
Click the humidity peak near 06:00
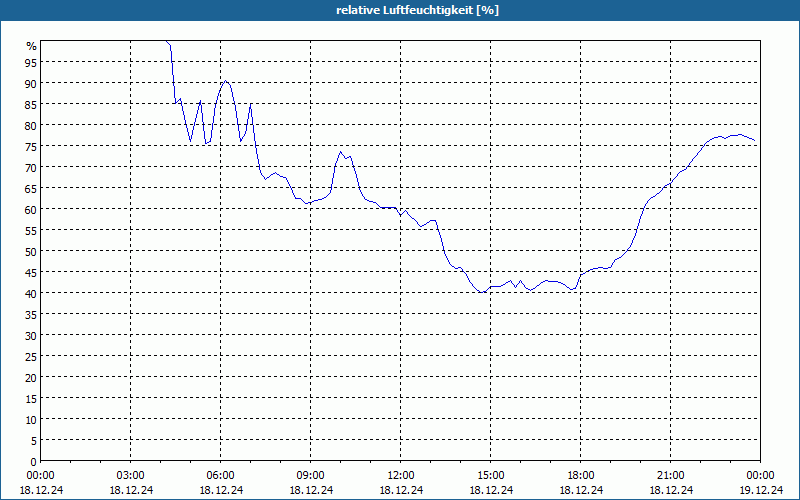226,81
